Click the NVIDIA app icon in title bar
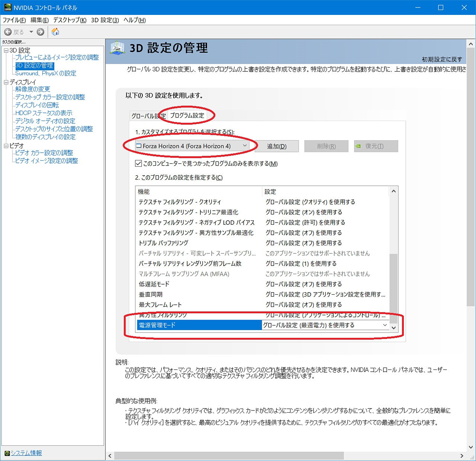 point(7,7)
